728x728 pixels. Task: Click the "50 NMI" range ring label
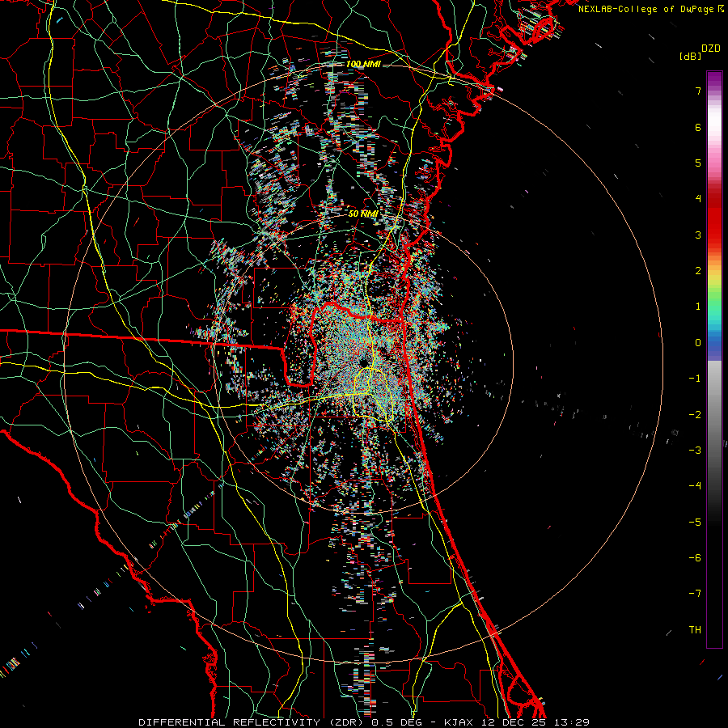tap(363, 214)
